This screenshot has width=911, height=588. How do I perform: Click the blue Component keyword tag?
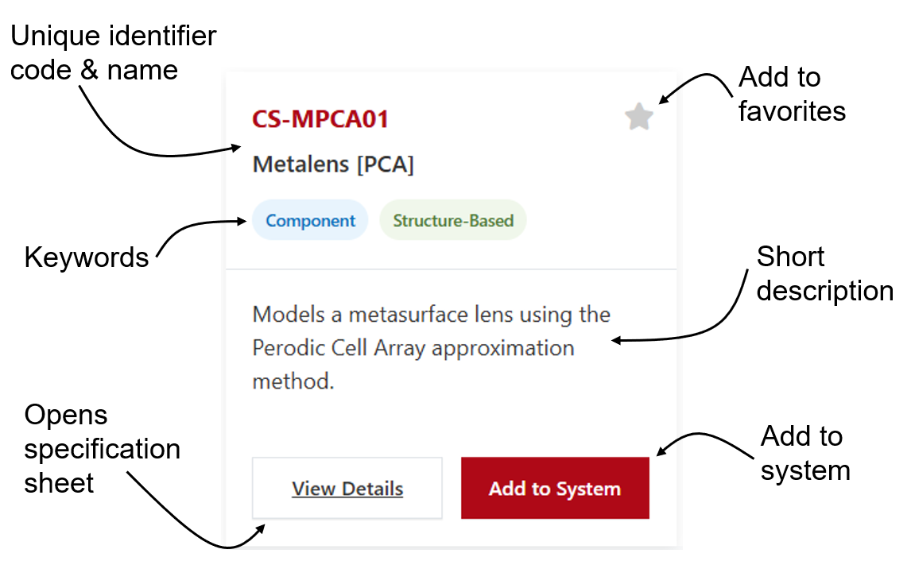310,221
